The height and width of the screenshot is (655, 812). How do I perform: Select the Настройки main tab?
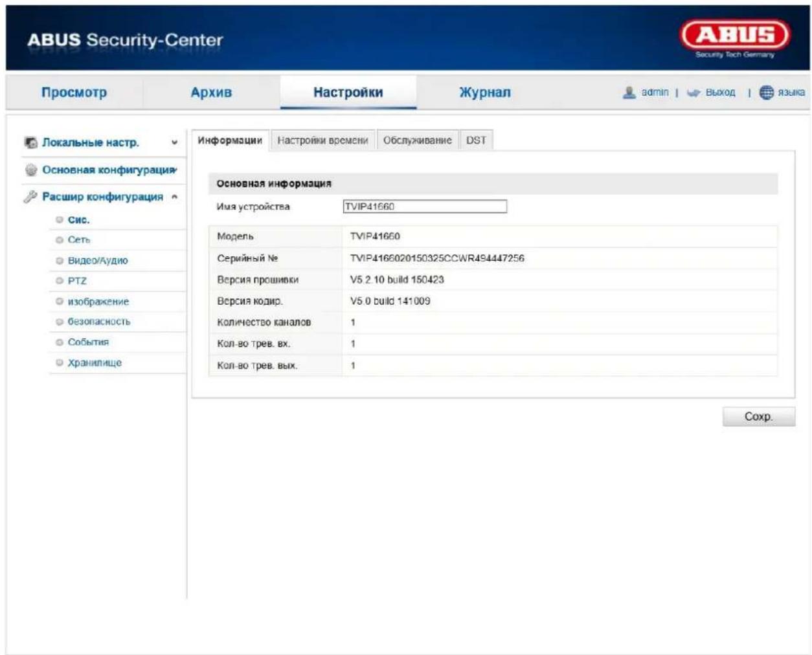pyautogui.click(x=348, y=93)
